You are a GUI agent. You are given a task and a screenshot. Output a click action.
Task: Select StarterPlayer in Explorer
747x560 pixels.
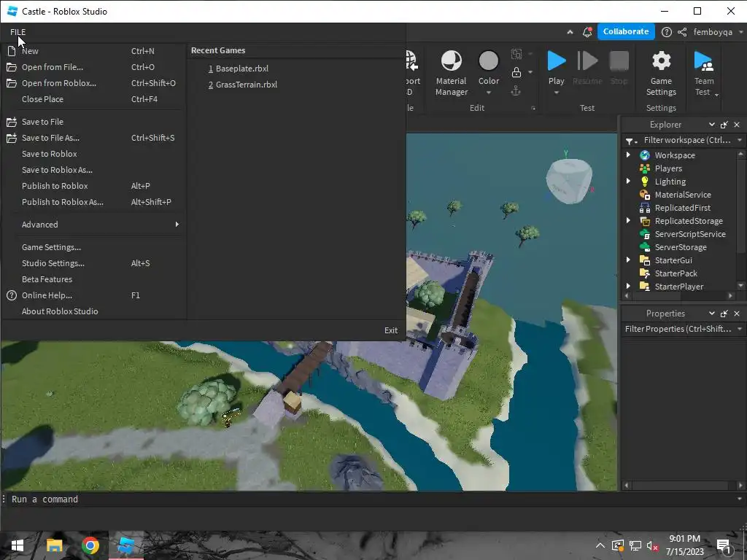679,286
